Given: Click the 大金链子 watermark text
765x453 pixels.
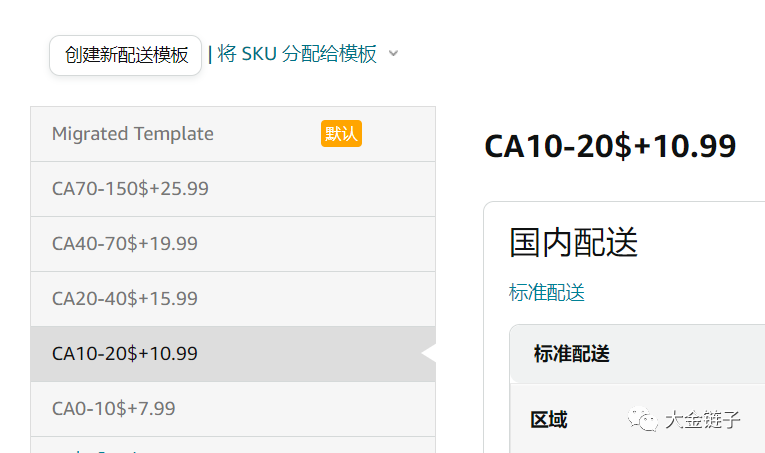Looking at the screenshot, I should 703,419.
